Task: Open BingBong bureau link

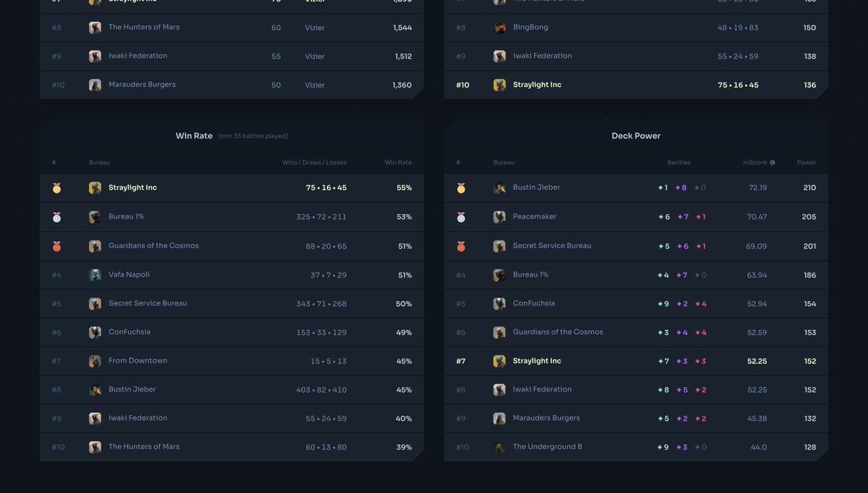Action: tap(530, 28)
